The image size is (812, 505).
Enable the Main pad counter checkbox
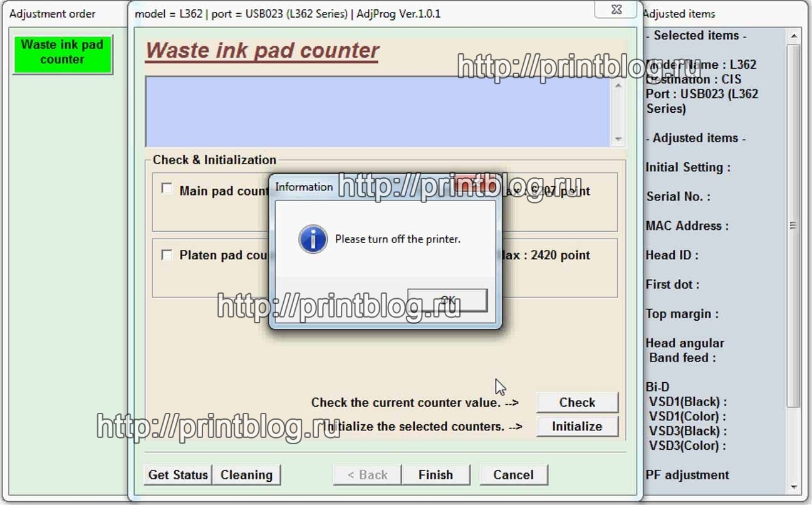[x=167, y=189]
